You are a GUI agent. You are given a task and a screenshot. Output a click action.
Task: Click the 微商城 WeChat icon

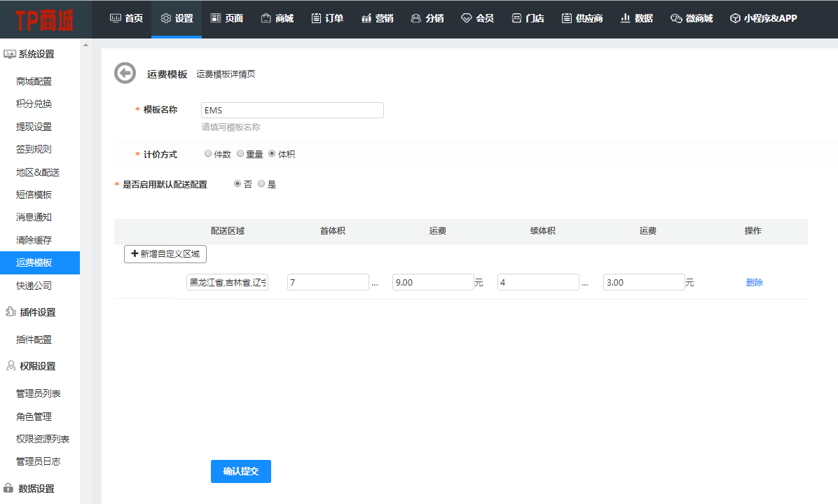pyautogui.click(x=675, y=19)
